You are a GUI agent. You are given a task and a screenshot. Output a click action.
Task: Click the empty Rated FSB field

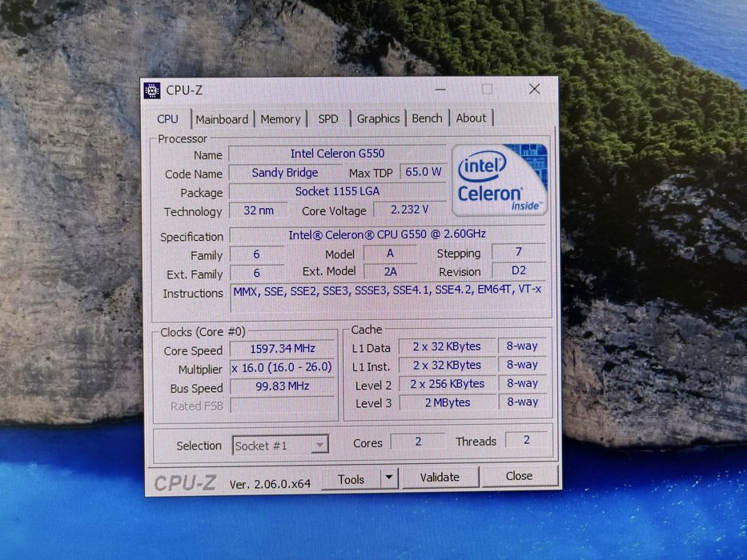[283, 405]
